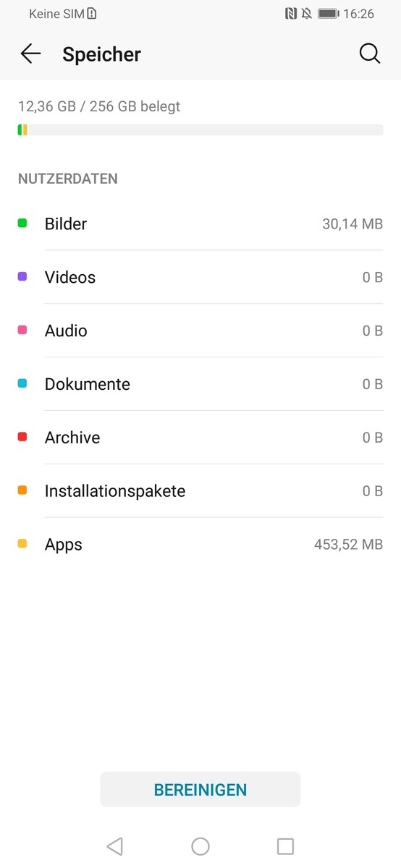Tap the muted bell notification icon
Viewport: 401px width, 868px height.
click(307, 14)
